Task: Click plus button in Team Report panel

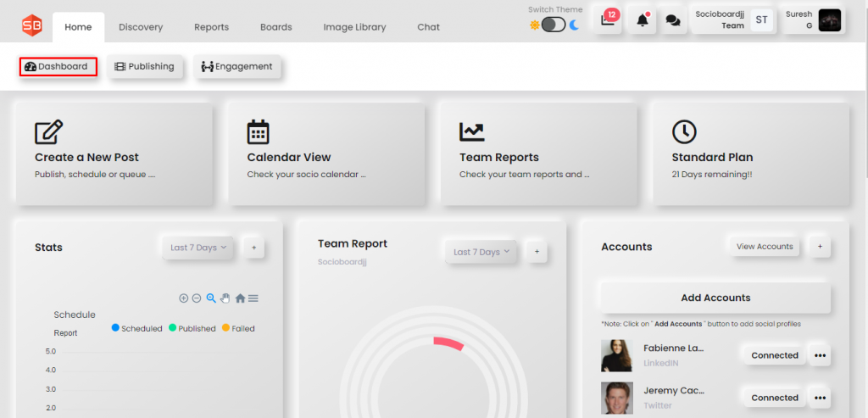Action: (537, 252)
